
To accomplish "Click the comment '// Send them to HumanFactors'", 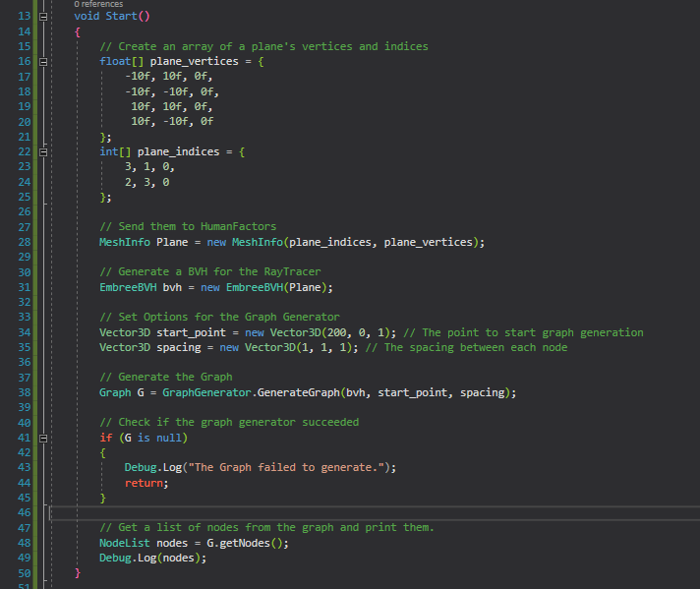I will [x=188, y=226].
